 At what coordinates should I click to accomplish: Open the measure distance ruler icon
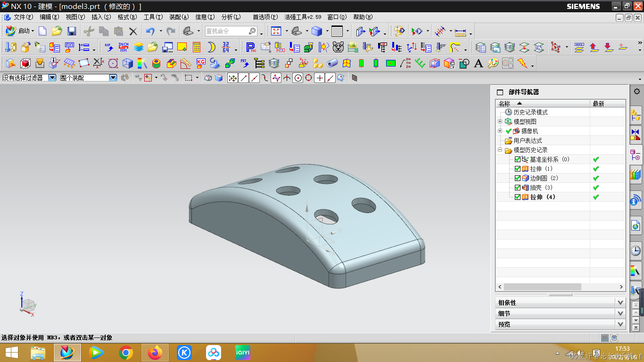click(x=460, y=32)
